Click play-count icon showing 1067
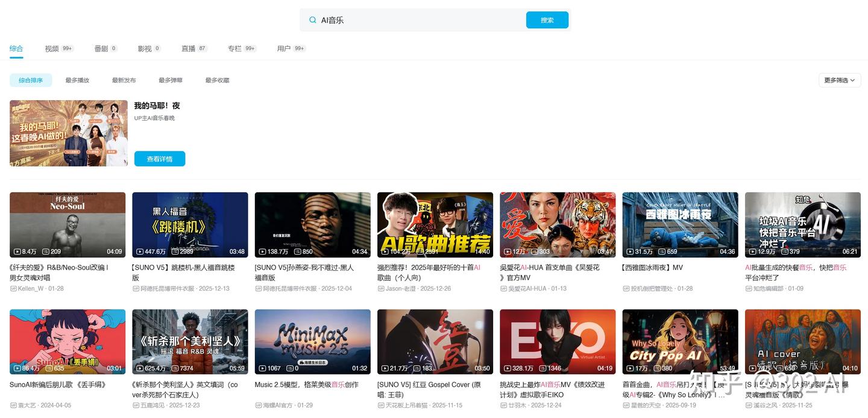Viewport: 868px width, 418px height. [263, 369]
